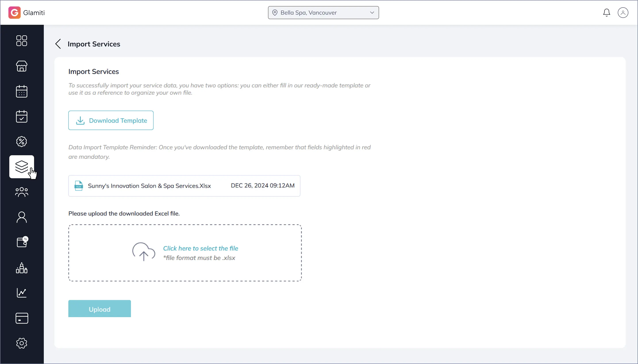Image resolution: width=638 pixels, height=364 pixels.
Task: Go back using the left chevron arrow
Action: [58, 44]
